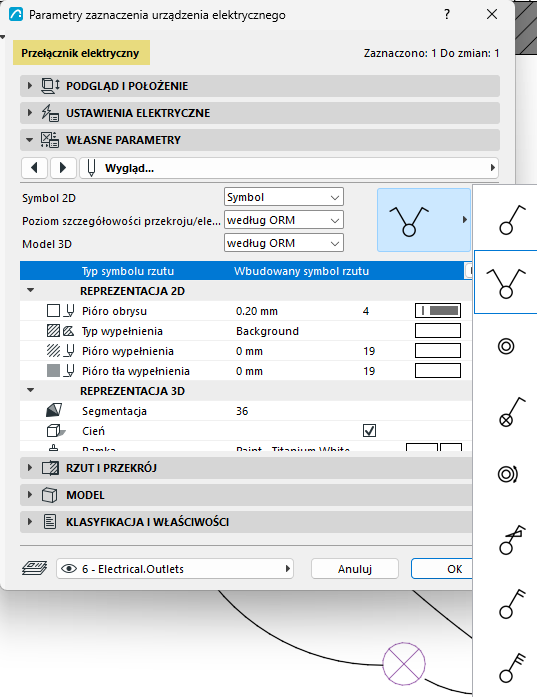Click the pen icon in the Pióro obrysu row
This screenshot has height=697, width=537.
(69, 311)
